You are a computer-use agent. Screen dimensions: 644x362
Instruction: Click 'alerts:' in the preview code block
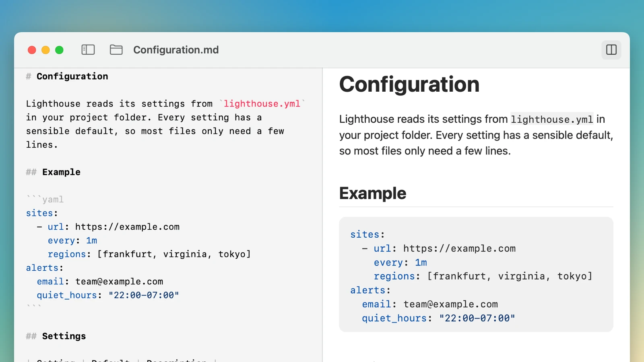pyautogui.click(x=370, y=290)
